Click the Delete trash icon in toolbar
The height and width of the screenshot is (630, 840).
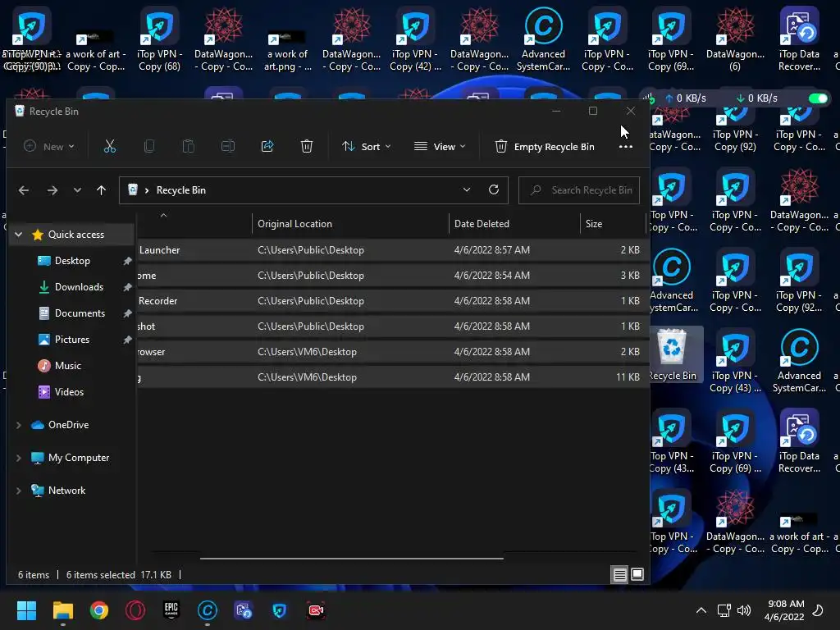[307, 146]
